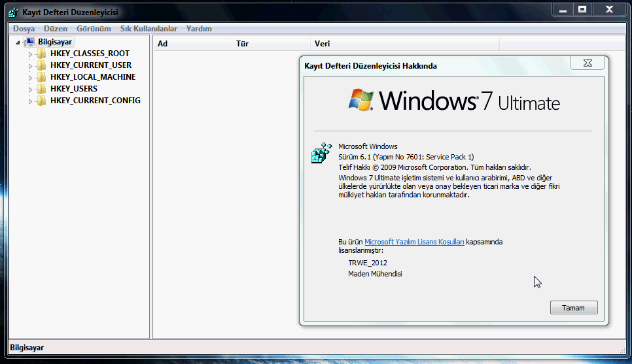The width and height of the screenshot is (632, 364).
Task: Open the Görünüm menu
Action: click(94, 29)
